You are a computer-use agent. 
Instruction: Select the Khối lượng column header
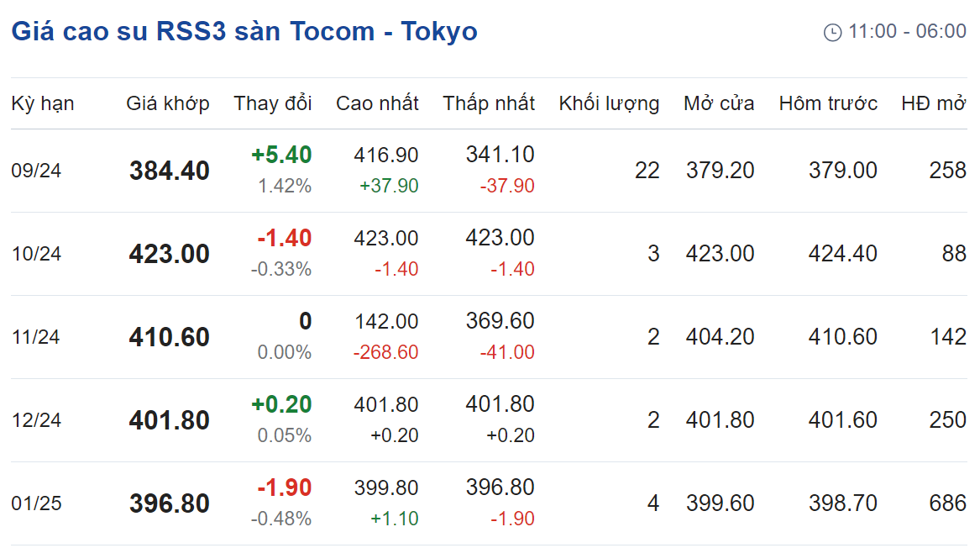[609, 103]
